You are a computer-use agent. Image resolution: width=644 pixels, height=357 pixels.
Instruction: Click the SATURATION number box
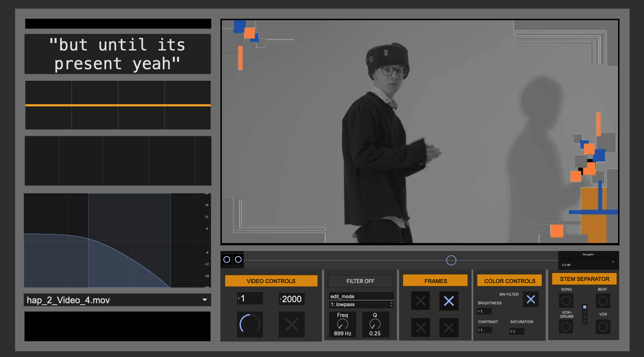pos(517,331)
